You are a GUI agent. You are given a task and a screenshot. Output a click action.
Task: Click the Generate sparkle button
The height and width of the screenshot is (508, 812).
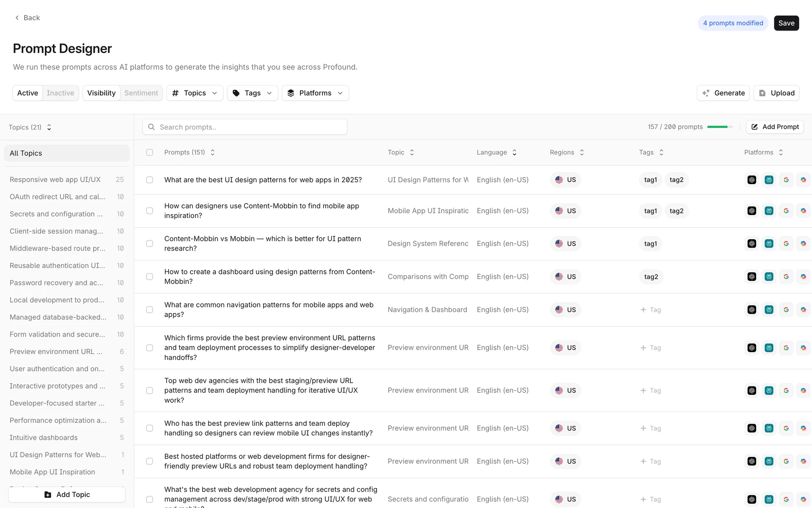pyautogui.click(x=723, y=93)
